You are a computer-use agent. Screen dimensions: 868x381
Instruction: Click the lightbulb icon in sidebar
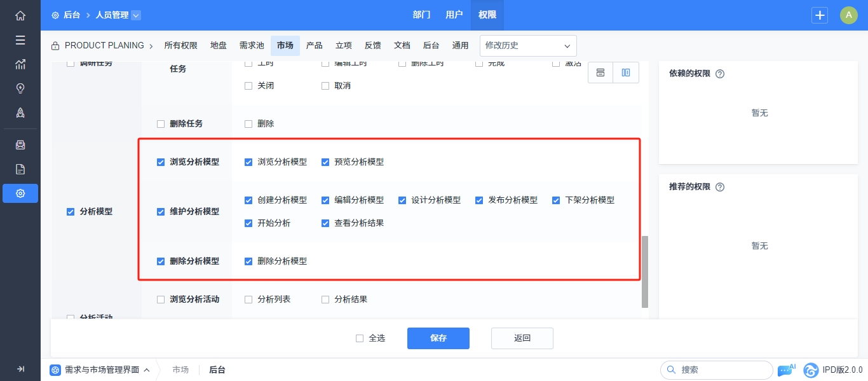click(20, 88)
